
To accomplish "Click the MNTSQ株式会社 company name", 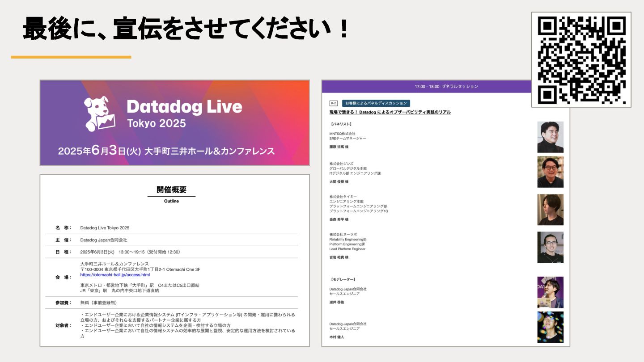I will coord(342,134).
